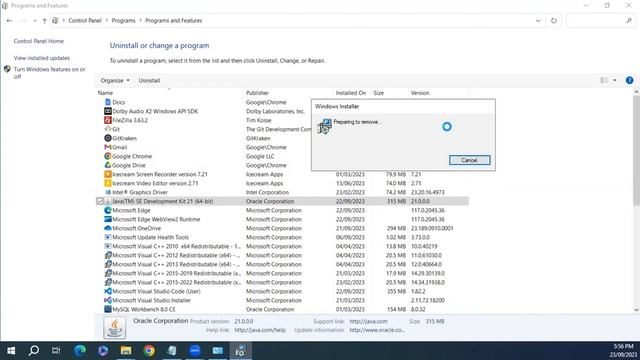Click the Programs breadcrumb
The height and width of the screenshot is (360, 640).
click(123, 20)
